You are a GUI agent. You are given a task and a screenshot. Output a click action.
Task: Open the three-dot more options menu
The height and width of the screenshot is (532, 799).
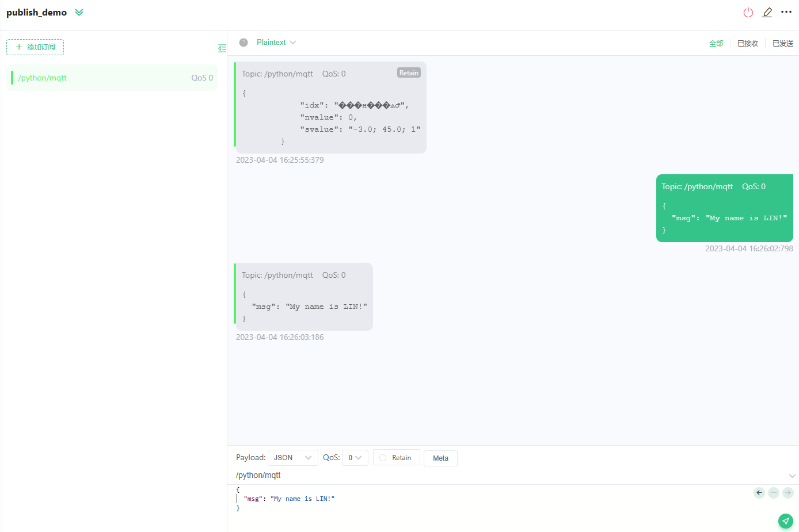[x=786, y=12]
